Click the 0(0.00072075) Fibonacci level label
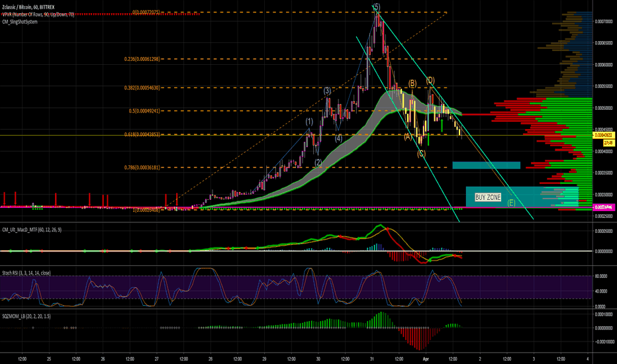This screenshot has height=364, width=617. (x=146, y=12)
